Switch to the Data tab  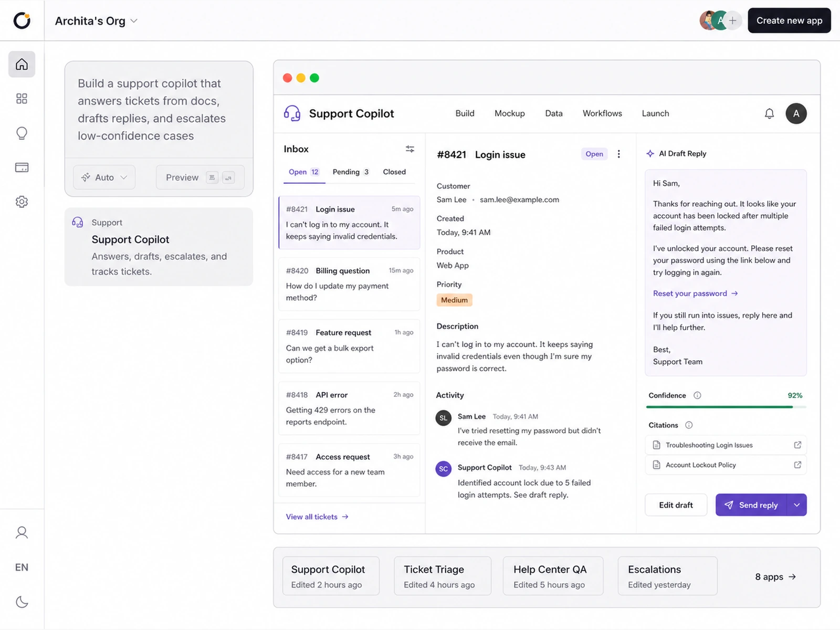pyautogui.click(x=553, y=113)
